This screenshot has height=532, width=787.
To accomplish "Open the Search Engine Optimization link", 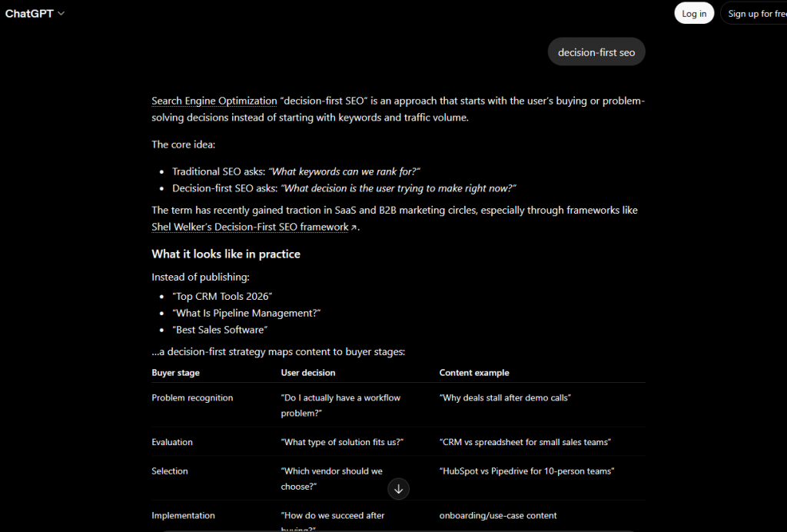I will (x=214, y=101).
